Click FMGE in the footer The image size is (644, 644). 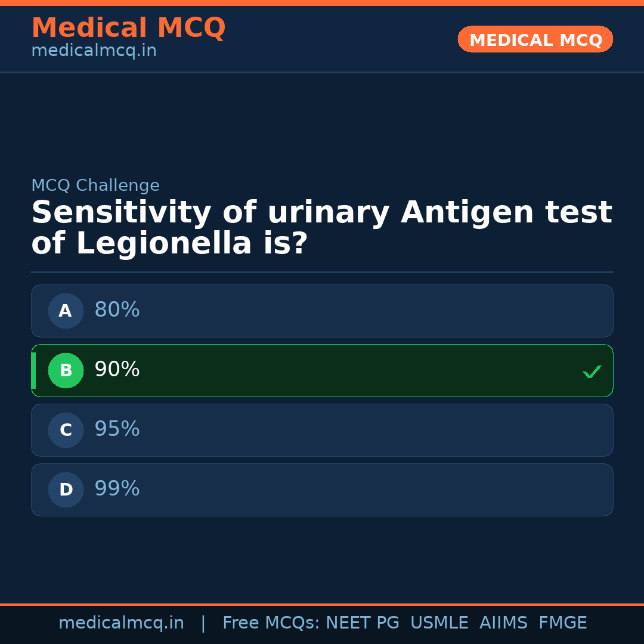[x=562, y=623]
